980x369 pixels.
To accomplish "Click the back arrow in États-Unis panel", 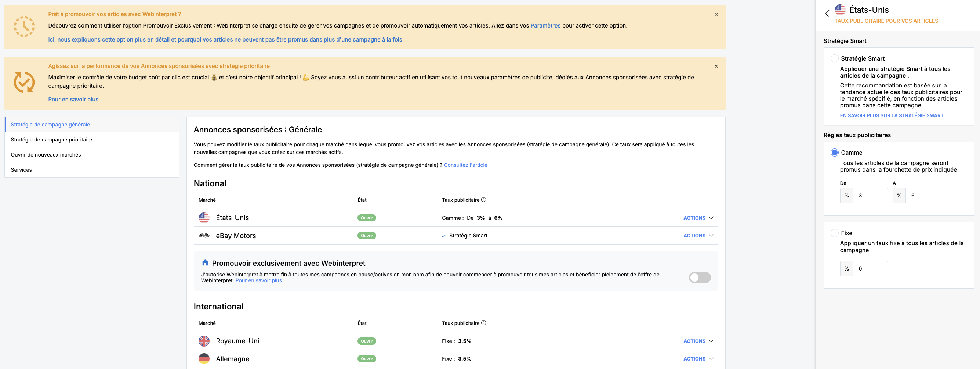I will 827,14.
